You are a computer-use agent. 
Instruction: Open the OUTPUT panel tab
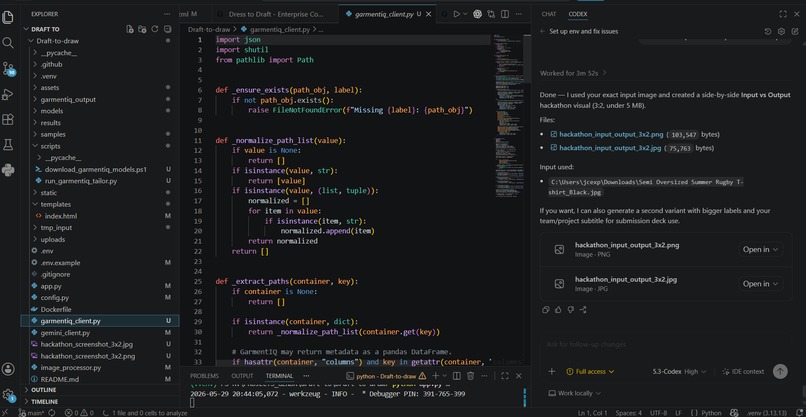click(x=244, y=376)
